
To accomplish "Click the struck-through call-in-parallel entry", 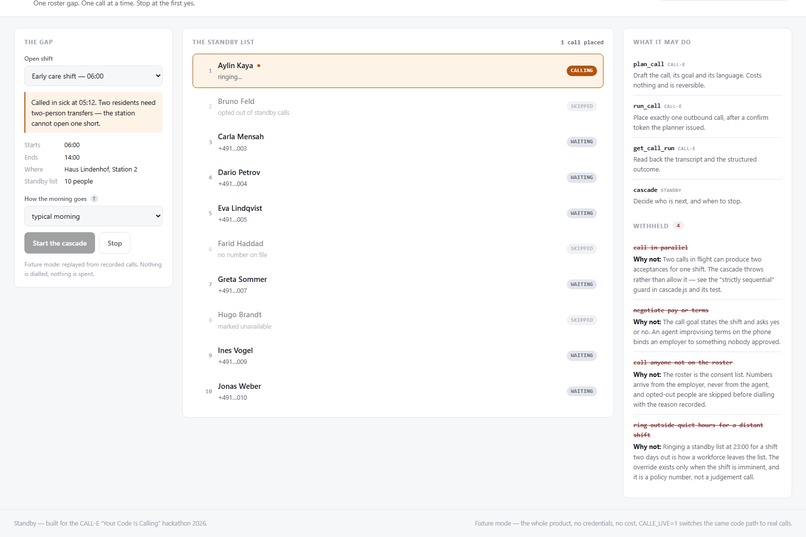I will (x=660, y=248).
